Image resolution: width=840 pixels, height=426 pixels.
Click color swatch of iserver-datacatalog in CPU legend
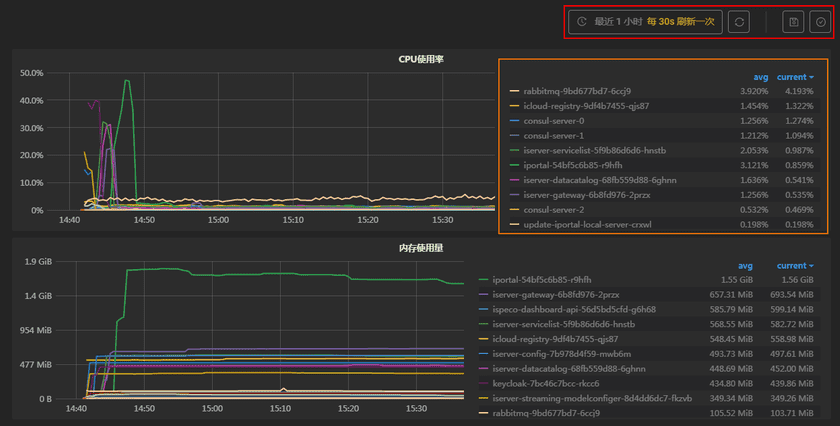click(x=514, y=180)
